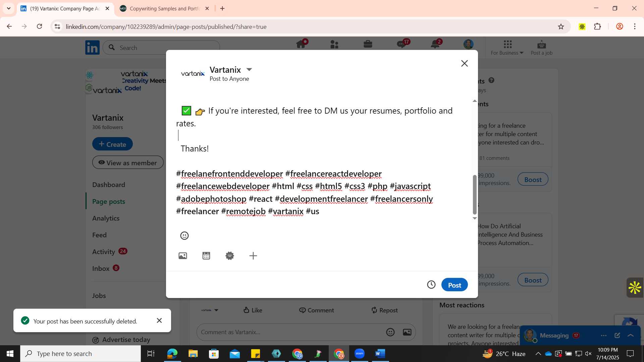The height and width of the screenshot is (362, 644).
Task: Open Activity with 24 notifications
Action: point(110,252)
